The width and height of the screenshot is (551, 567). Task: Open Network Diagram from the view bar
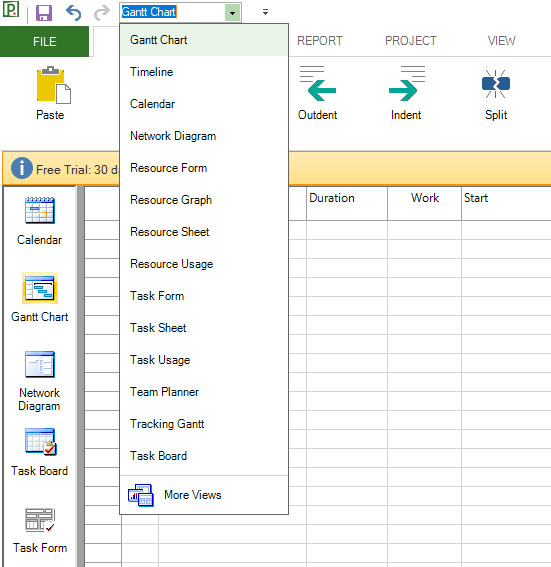pos(39,381)
